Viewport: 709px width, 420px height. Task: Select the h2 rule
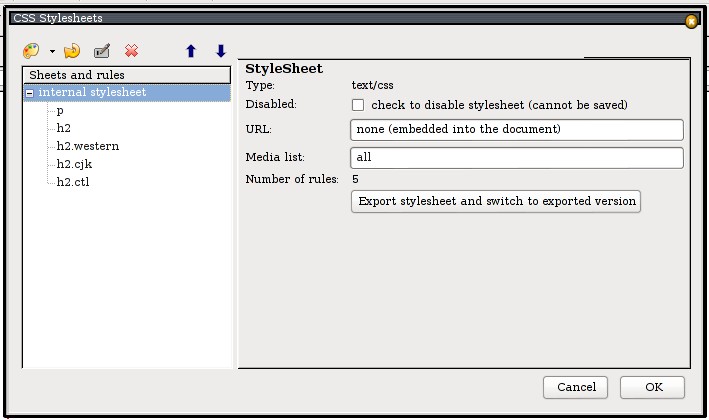(x=64, y=128)
